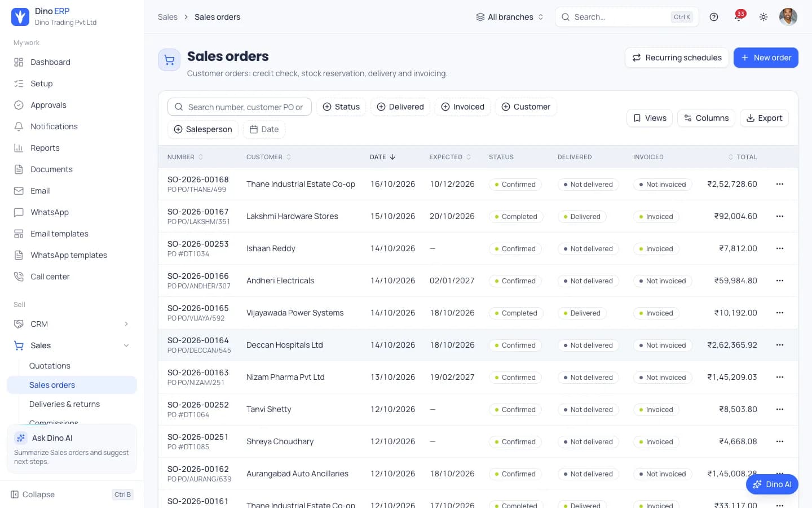Open row actions for SO-2026-00168

pos(780,184)
